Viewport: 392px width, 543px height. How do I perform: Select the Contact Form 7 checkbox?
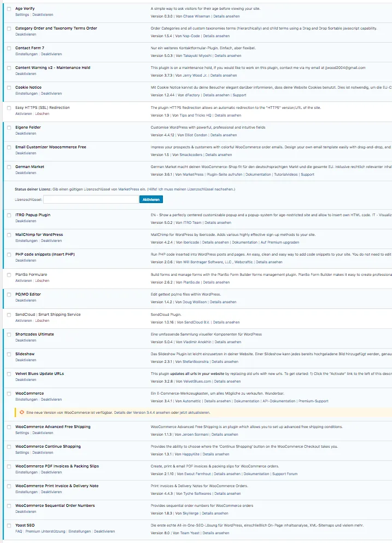[9, 49]
